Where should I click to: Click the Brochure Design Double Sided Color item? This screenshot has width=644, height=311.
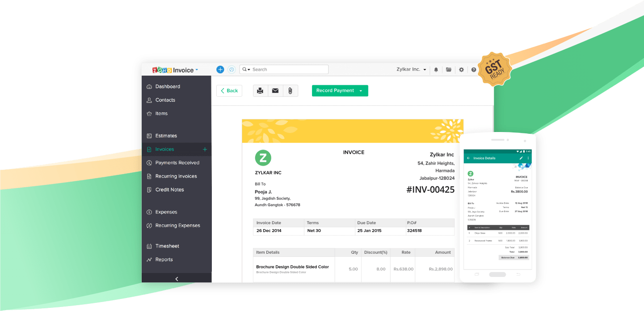pyautogui.click(x=292, y=267)
